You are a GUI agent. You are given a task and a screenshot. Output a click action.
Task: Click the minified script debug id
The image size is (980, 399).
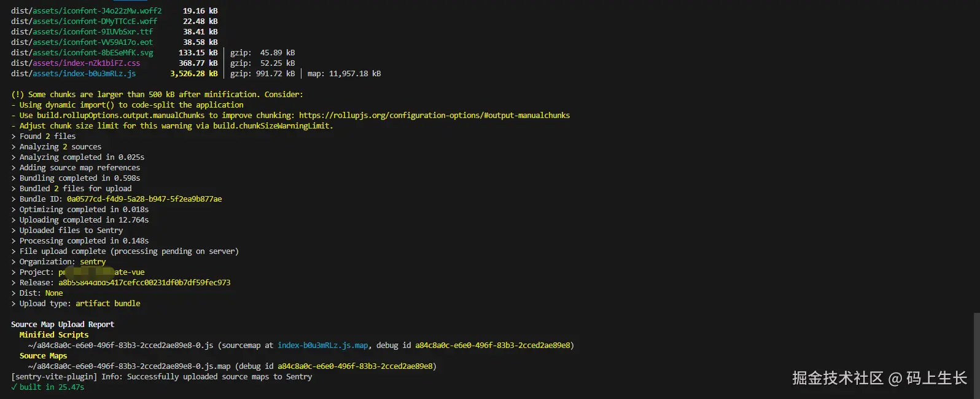coord(492,345)
